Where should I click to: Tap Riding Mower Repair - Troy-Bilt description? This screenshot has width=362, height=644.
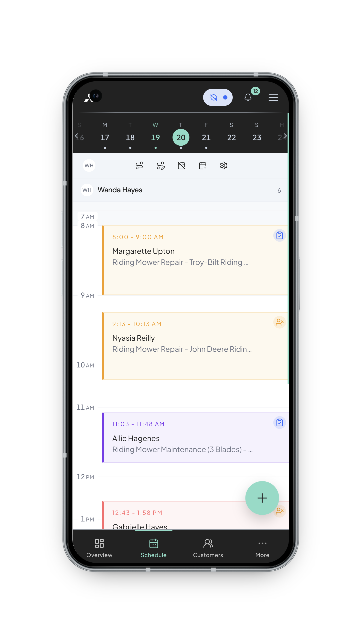point(180,262)
